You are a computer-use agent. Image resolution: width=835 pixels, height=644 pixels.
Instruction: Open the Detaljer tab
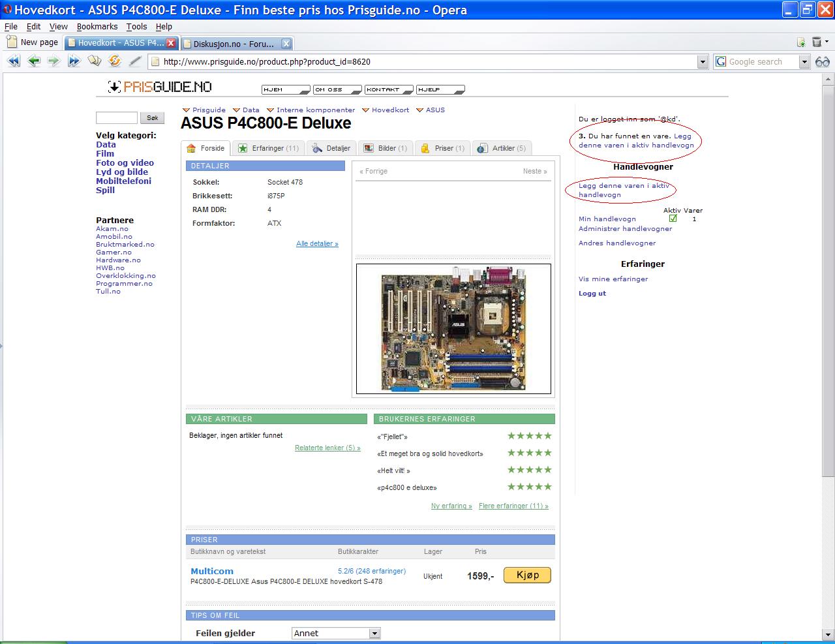[x=331, y=148]
